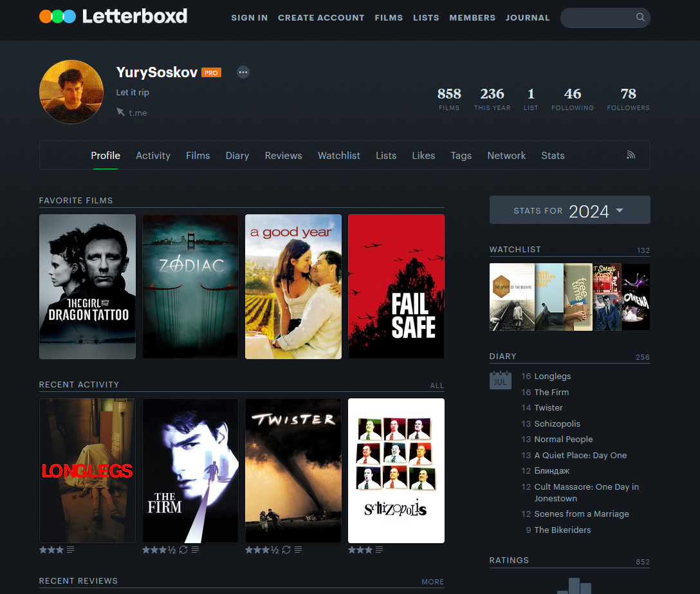Open Cult Massacre: One Day in Jonestown entry

pos(587,492)
